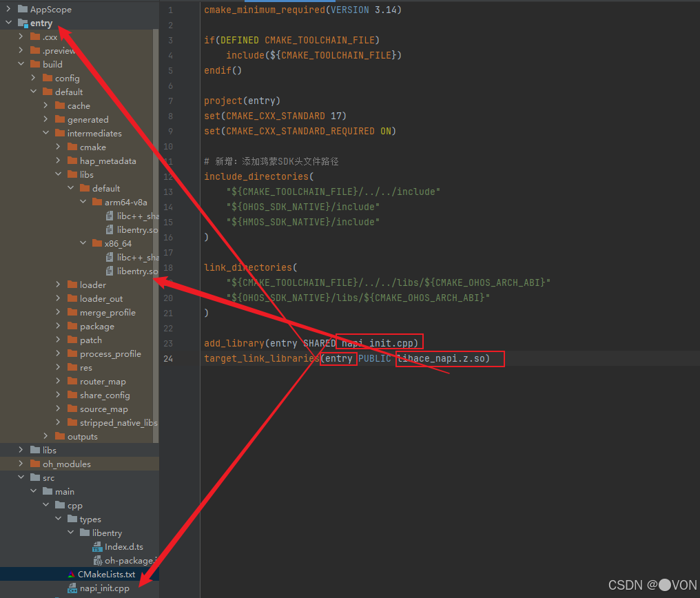Image resolution: width=700 pixels, height=598 pixels.
Task: Select the main folder row
Action: click(x=79, y=492)
